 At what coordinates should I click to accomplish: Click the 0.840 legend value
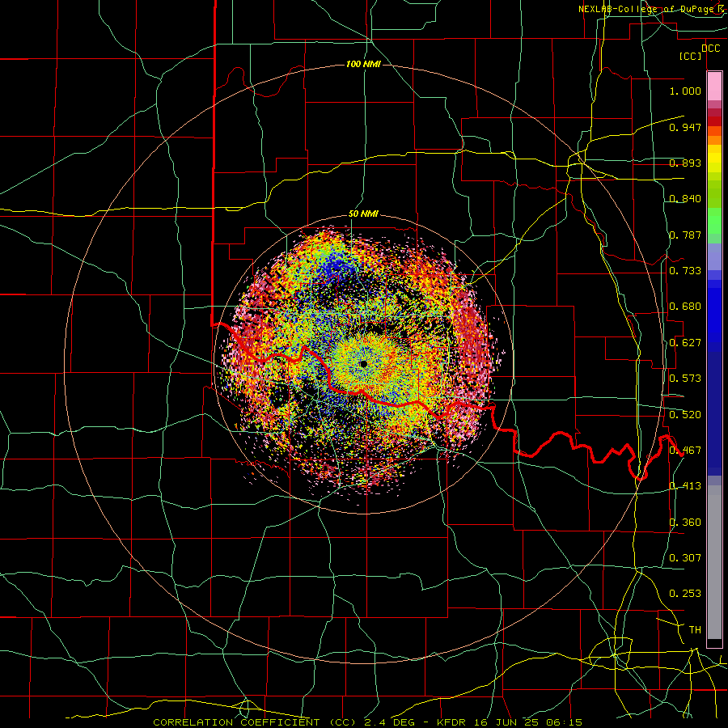coord(685,199)
